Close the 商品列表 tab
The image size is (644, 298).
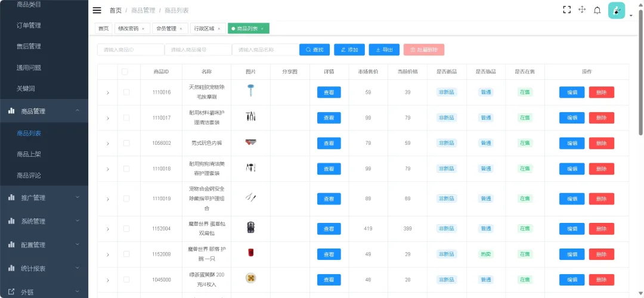coord(262,29)
